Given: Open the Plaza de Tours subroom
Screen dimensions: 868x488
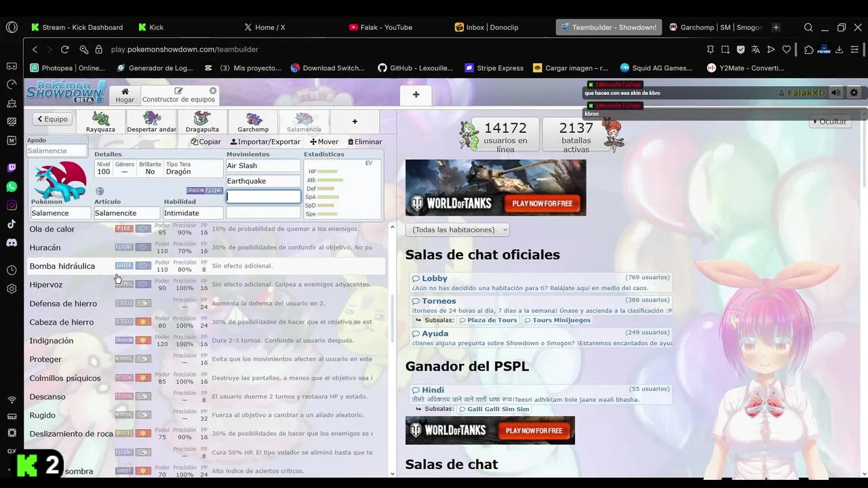Looking at the screenshot, I should [488, 320].
